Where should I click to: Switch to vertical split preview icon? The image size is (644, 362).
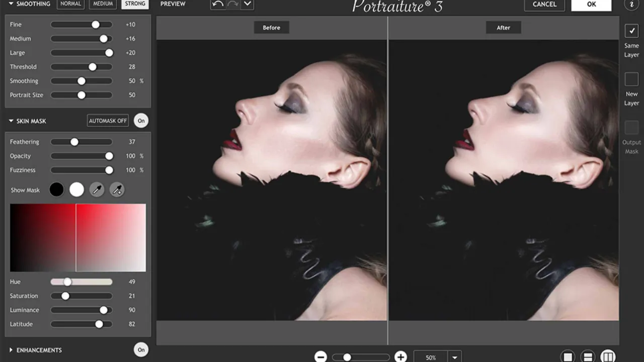(608, 356)
